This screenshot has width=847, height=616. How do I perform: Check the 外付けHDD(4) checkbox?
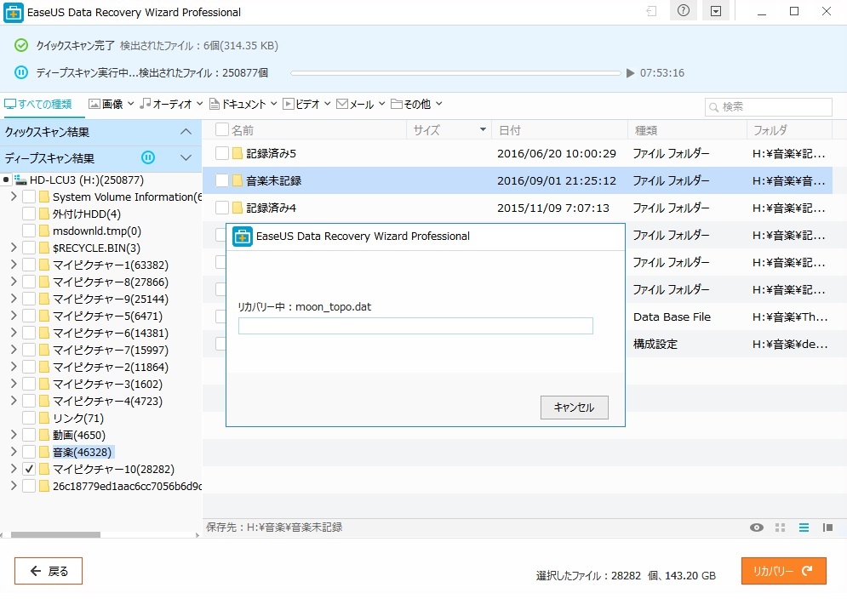point(29,214)
